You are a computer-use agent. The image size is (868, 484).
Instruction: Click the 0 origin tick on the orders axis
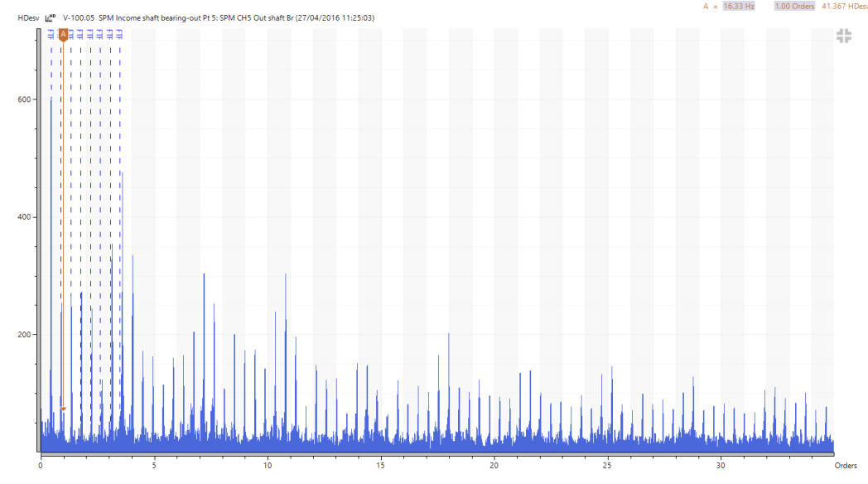(x=41, y=466)
